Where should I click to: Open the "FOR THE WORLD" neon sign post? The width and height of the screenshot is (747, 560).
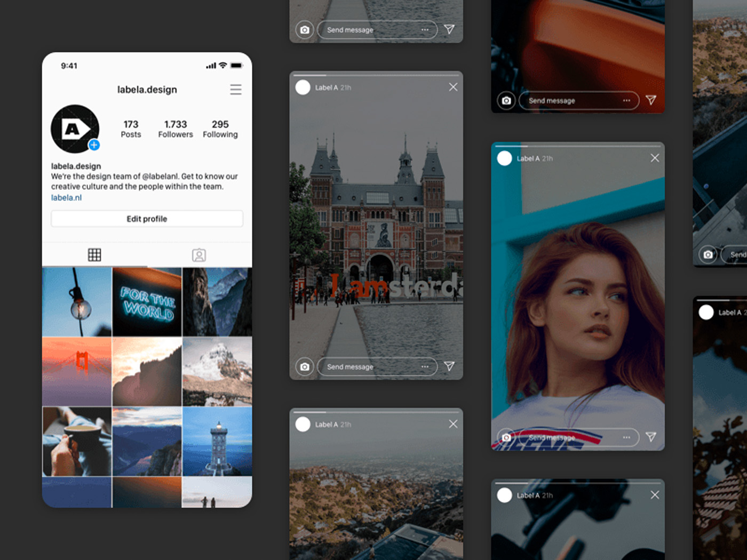point(147,302)
